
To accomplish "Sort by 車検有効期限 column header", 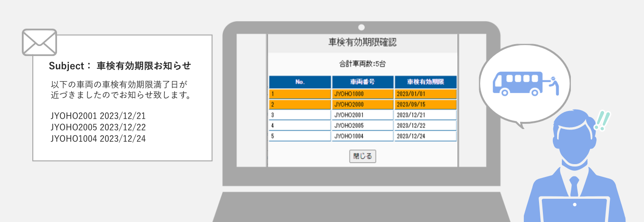I will point(425,82).
